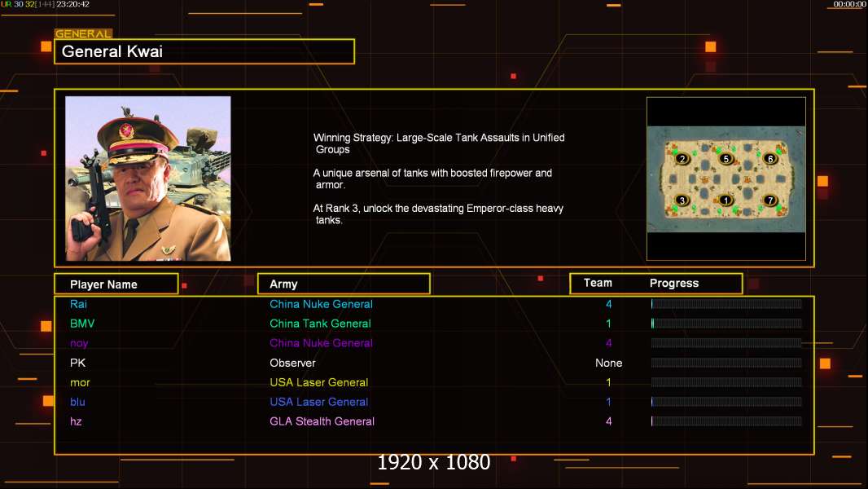Image resolution: width=868 pixels, height=489 pixels.
Task: Click hz's team number 4
Action: click(x=608, y=421)
